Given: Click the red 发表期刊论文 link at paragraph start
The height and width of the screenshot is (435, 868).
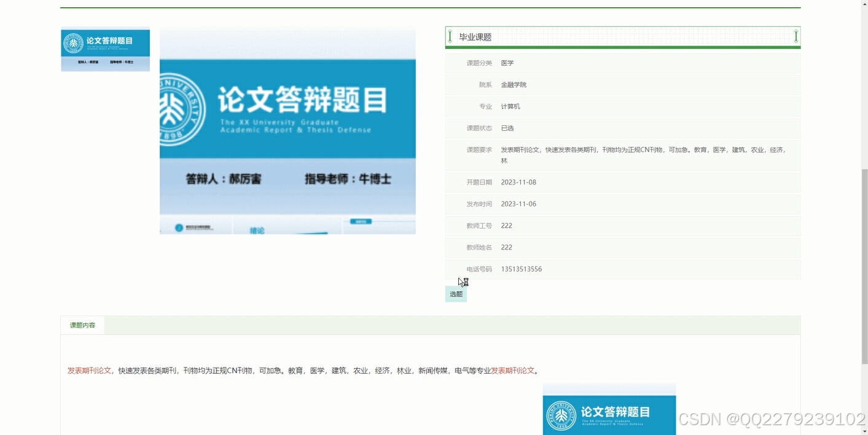Looking at the screenshot, I should point(88,370).
